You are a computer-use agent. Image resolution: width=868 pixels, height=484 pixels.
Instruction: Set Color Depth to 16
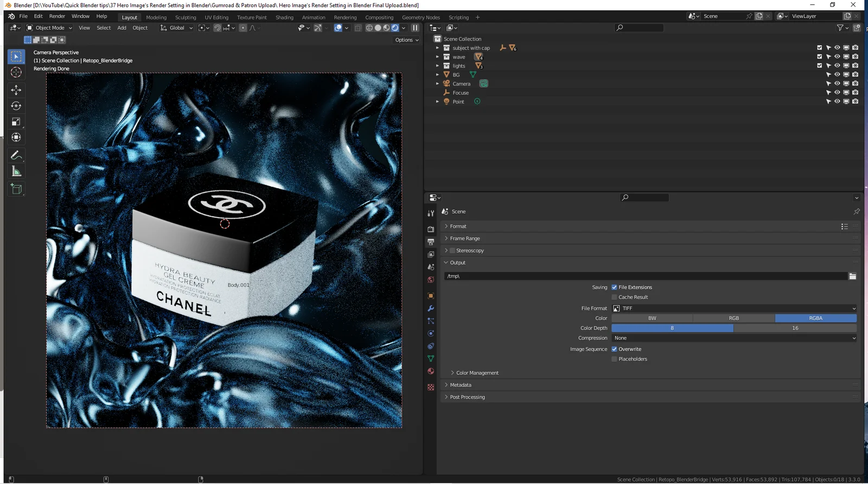point(795,328)
